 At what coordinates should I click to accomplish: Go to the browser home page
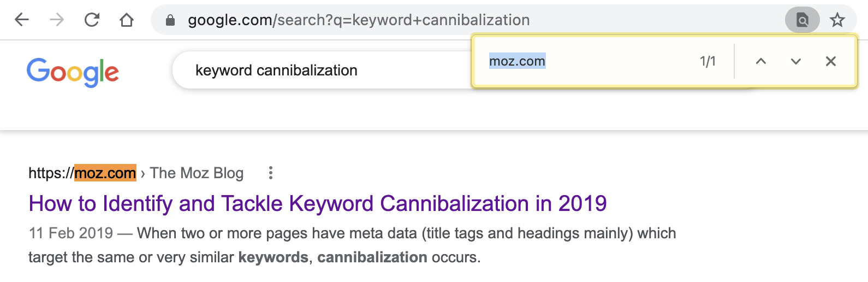(x=127, y=20)
